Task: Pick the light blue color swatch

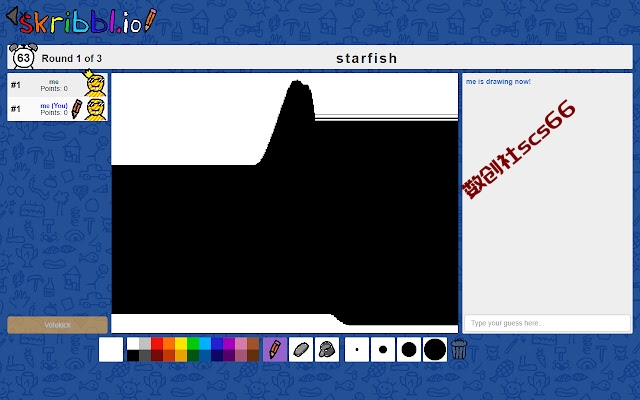Action: (205, 343)
